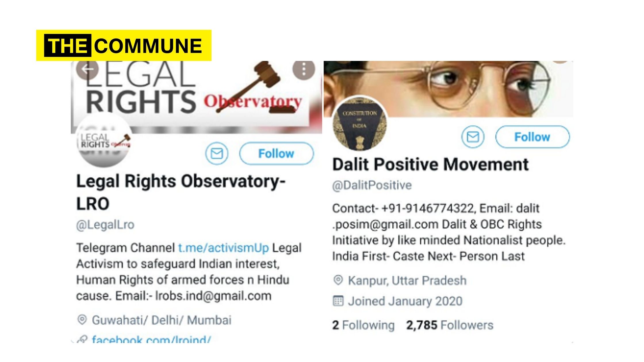
Task: Click the @DalitPositive handle
Action: (x=372, y=185)
